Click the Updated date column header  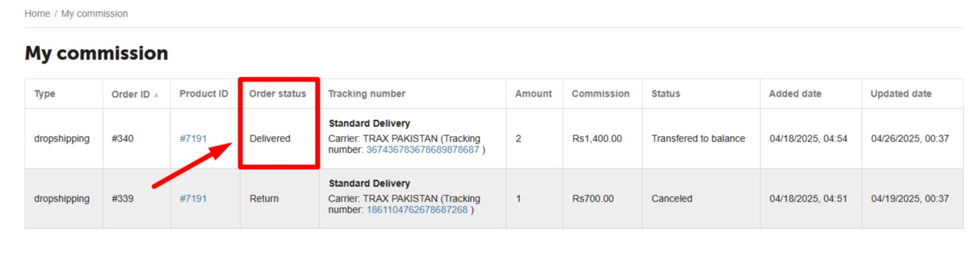901,94
